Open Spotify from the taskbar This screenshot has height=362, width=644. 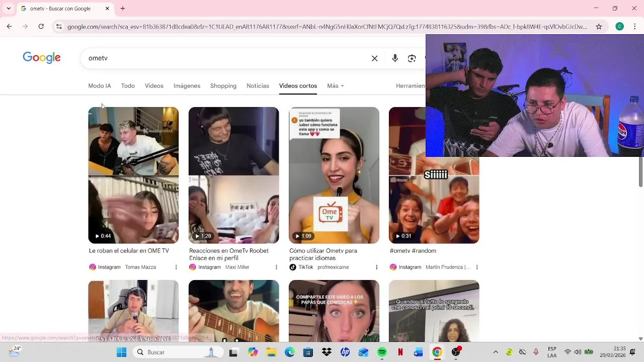(x=382, y=352)
